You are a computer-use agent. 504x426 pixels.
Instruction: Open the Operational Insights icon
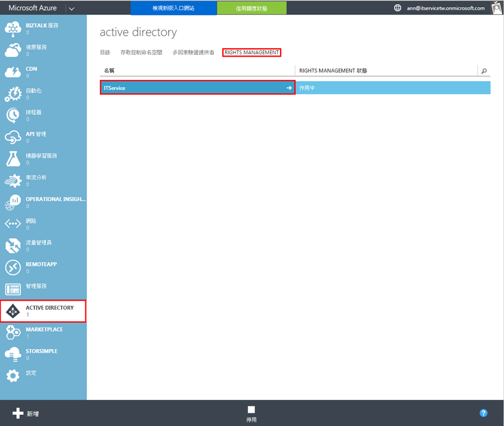[13, 202]
